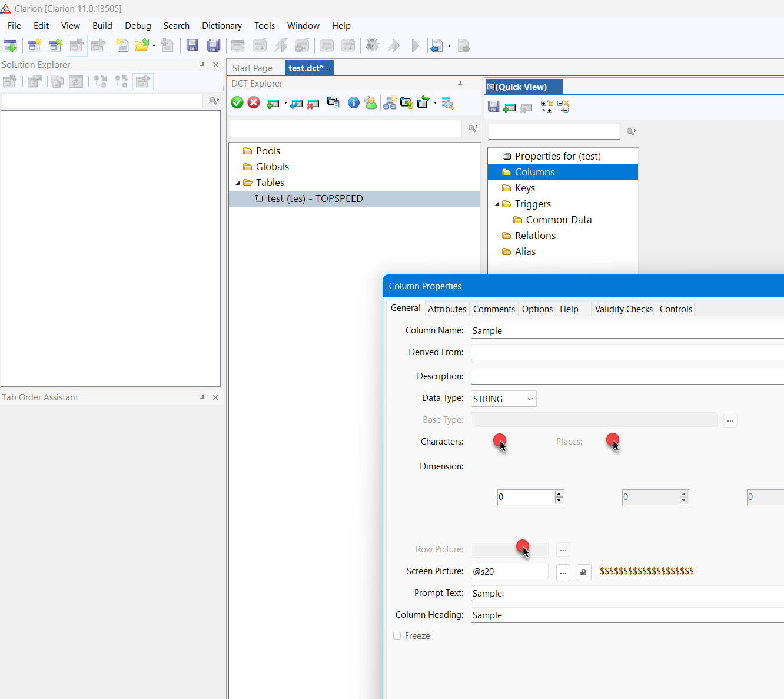Switch to the Start Page tab
Viewport: 784px width, 699px height.
(x=252, y=68)
